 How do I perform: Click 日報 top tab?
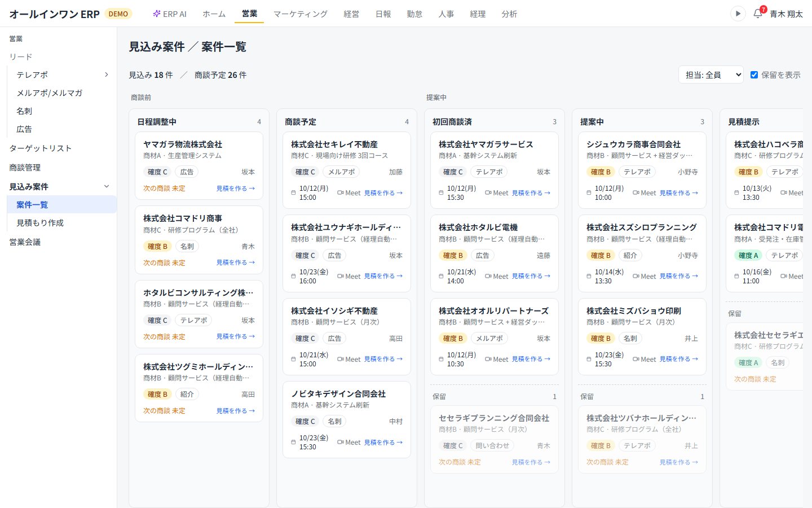(383, 14)
